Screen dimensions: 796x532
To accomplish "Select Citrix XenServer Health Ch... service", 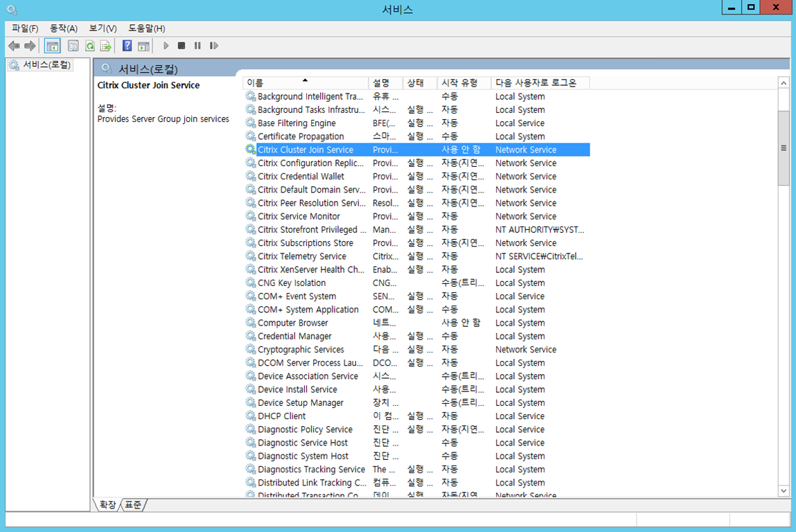I will click(416, 269).
